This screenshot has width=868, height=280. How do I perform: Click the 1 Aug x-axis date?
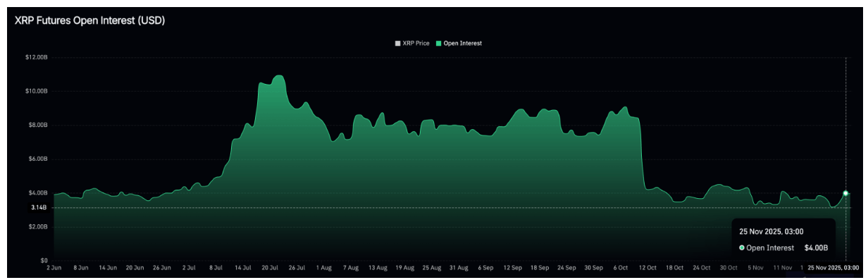click(x=323, y=268)
